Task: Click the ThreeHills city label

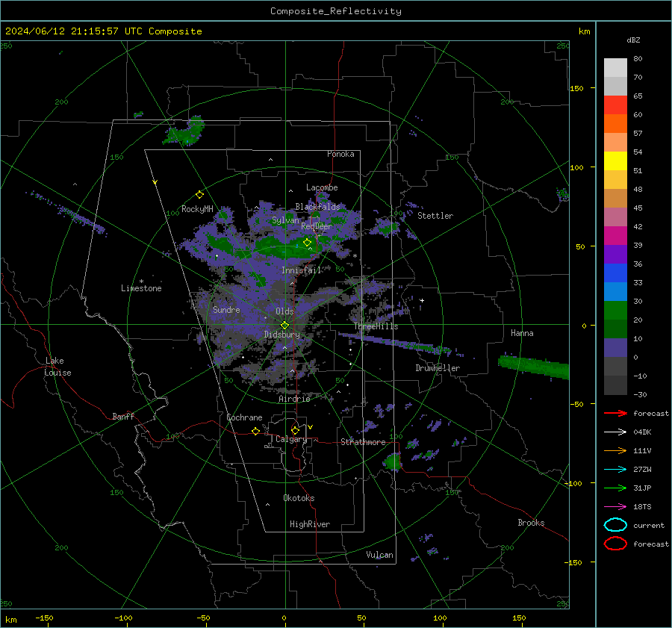Action: point(376,326)
